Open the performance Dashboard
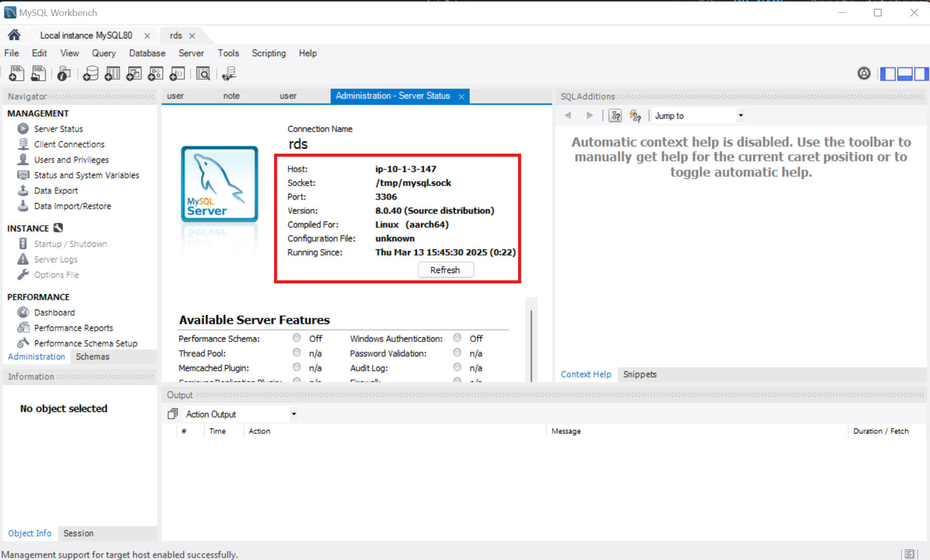 point(54,312)
